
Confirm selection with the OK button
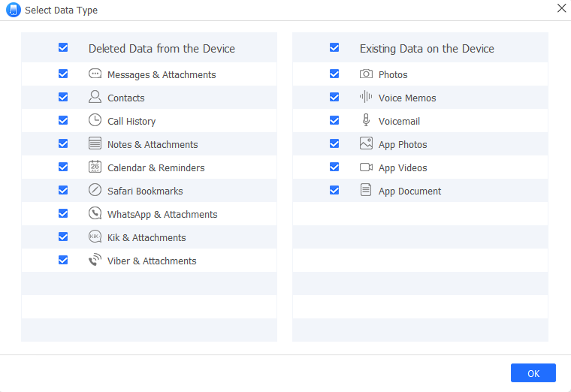click(x=533, y=373)
